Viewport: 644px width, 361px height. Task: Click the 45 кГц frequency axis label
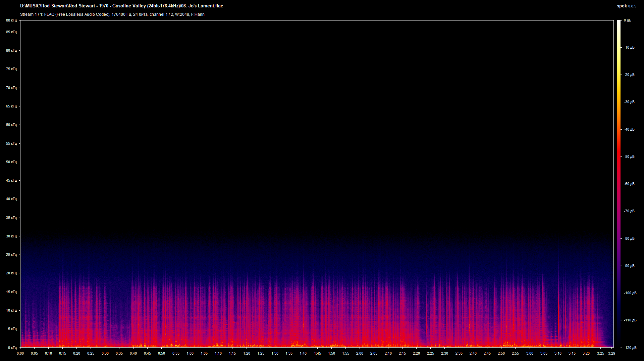pos(11,180)
